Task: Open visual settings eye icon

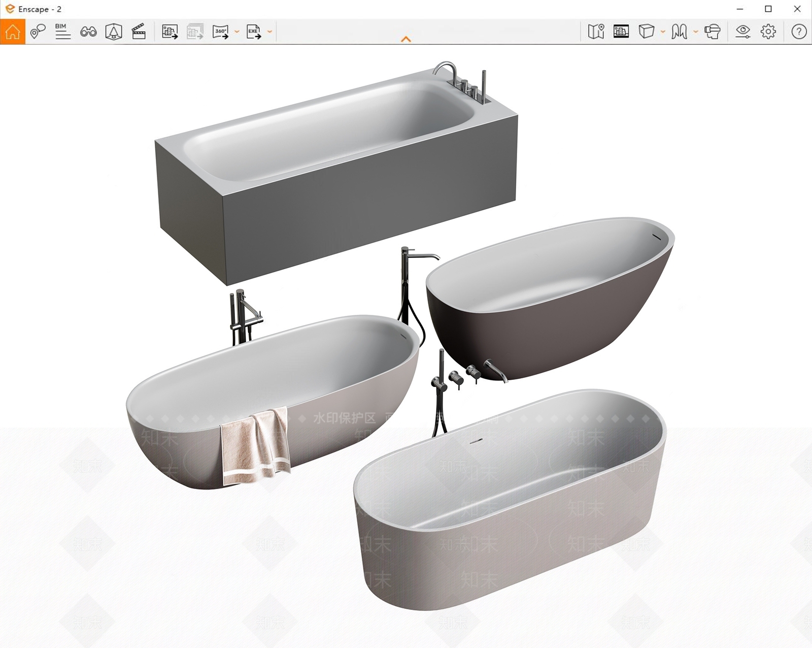Action: tap(743, 31)
